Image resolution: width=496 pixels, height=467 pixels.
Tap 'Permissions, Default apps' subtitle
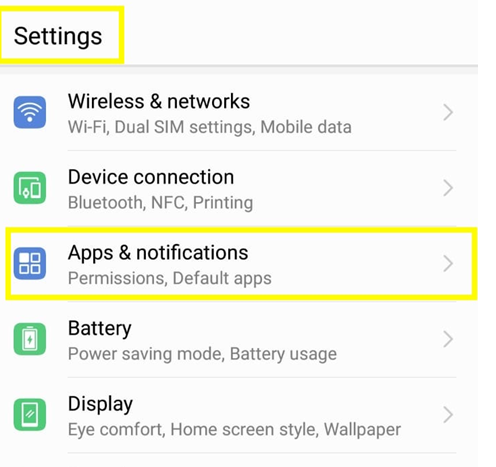tap(170, 278)
